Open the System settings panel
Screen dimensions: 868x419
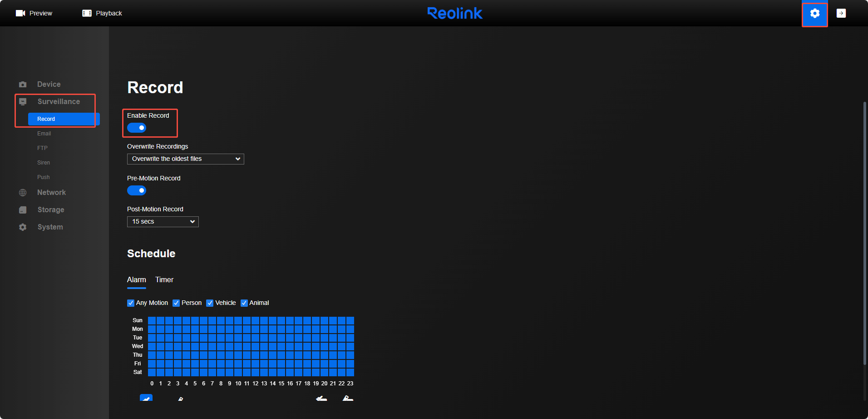click(x=50, y=227)
